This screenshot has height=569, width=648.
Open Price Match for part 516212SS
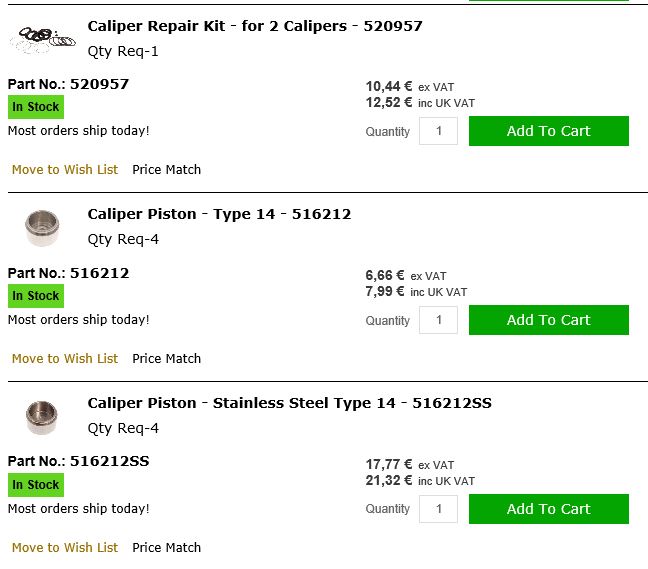point(167,548)
